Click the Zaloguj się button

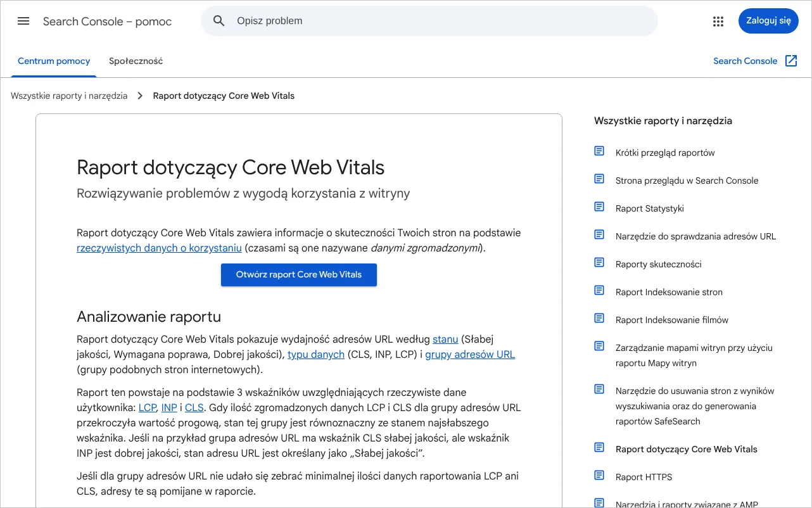pos(768,21)
